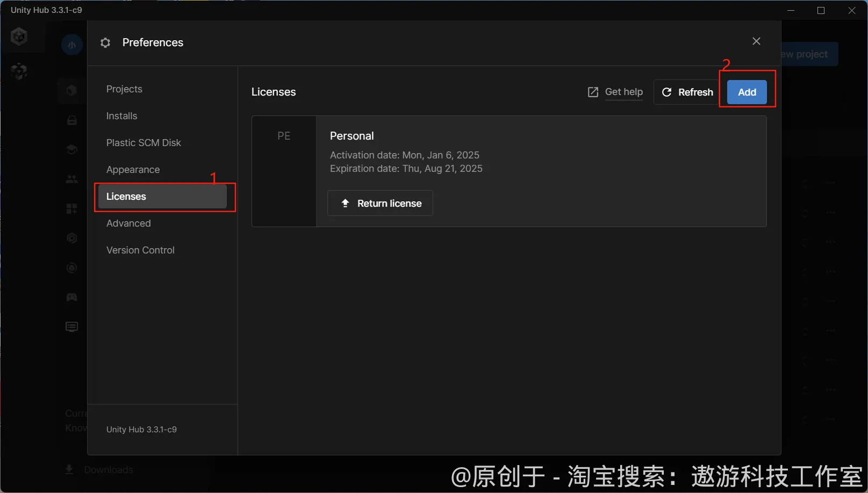Refresh the licenses list
868x493 pixels.
click(687, 92)
